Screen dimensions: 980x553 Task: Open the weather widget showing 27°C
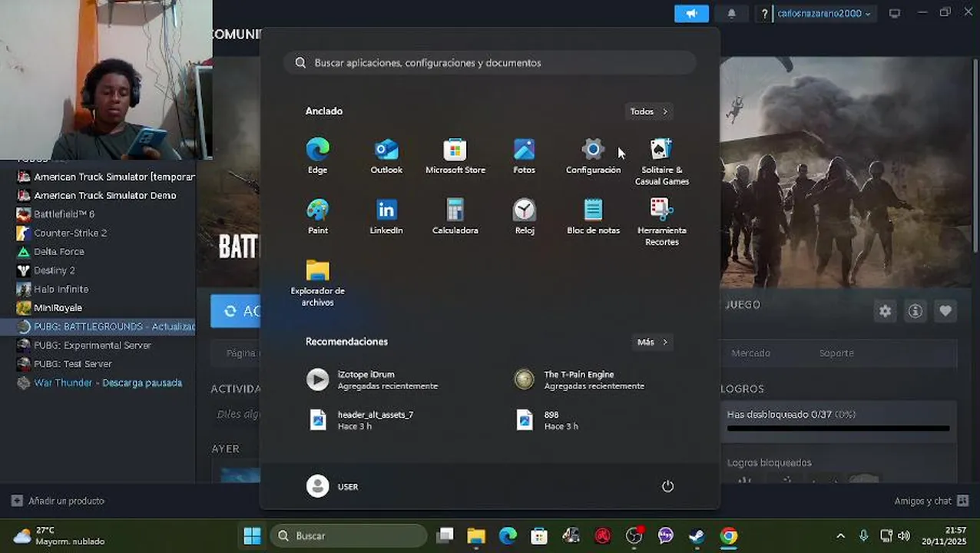coord(58,536)
